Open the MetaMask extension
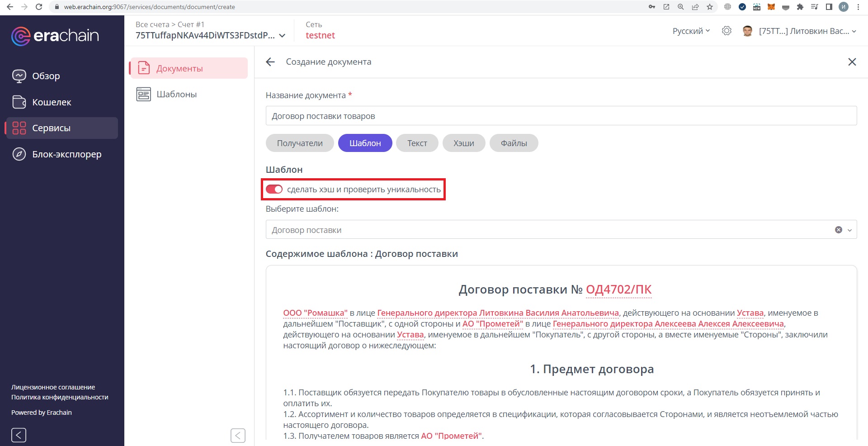The image size is (868, 446). point(770,7)
